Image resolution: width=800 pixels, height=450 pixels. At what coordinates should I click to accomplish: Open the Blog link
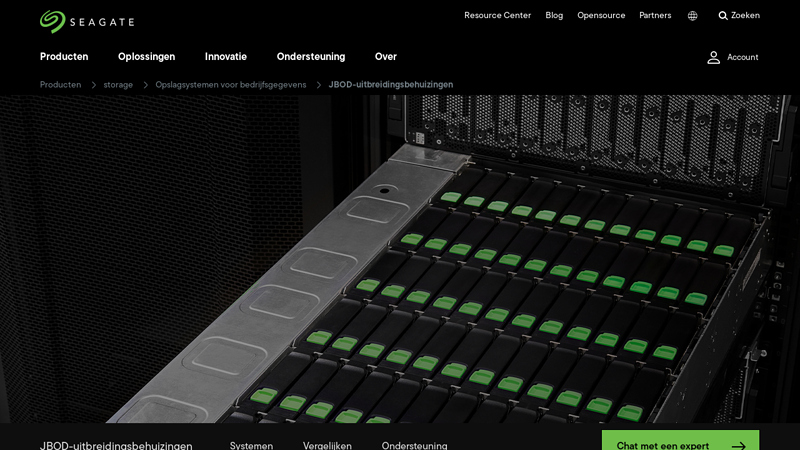[554, 16]
